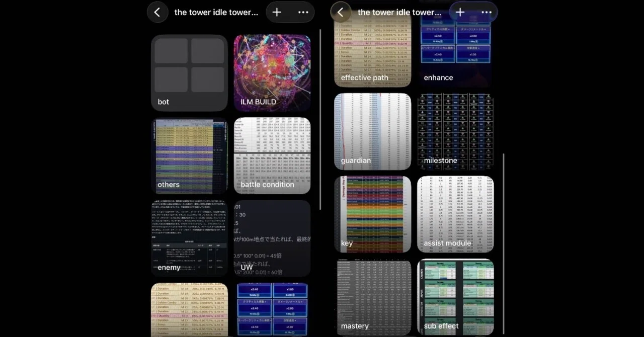This screenshot has width=644, height=337.
Task: Open the spreadsheet thumbnail at bottom-left of left panel
Action: 189,309
